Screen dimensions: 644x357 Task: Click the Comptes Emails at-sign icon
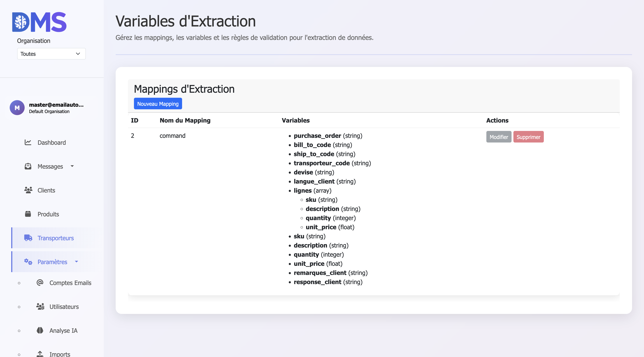(40, 283)
